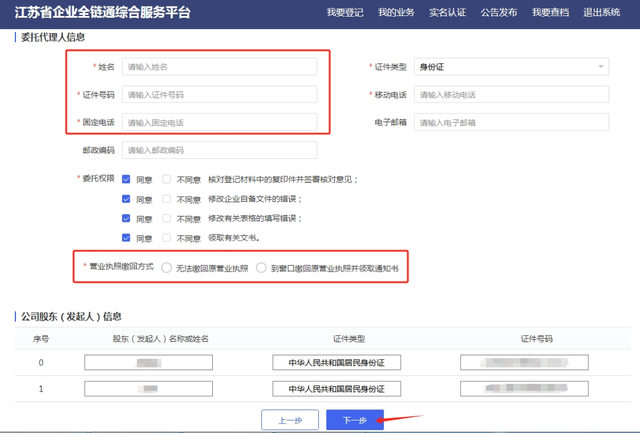Viewport: 640px width, 433px height.
Task: Open the 证件类型 dropdown showing 身份证
Action: tap(511, 67)
